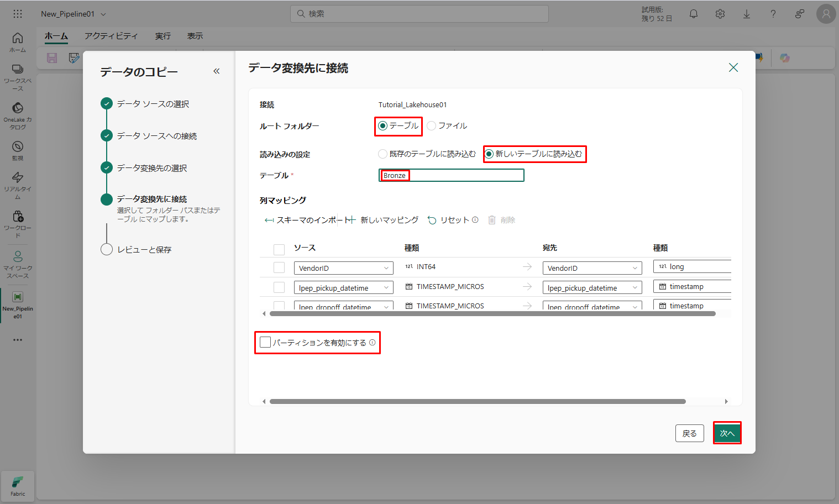Click the table name input field

click(452, 175)
